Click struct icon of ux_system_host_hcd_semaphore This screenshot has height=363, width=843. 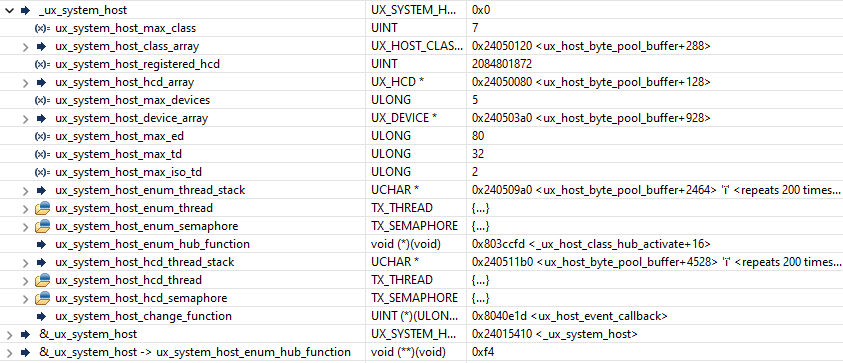pyautogui.click(x=42, y=298)
